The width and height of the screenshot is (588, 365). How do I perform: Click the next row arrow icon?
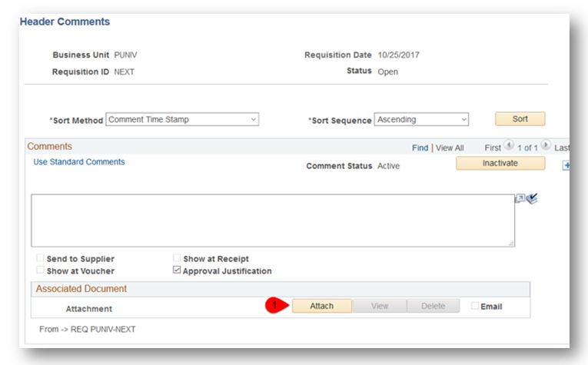pos(547,146)
